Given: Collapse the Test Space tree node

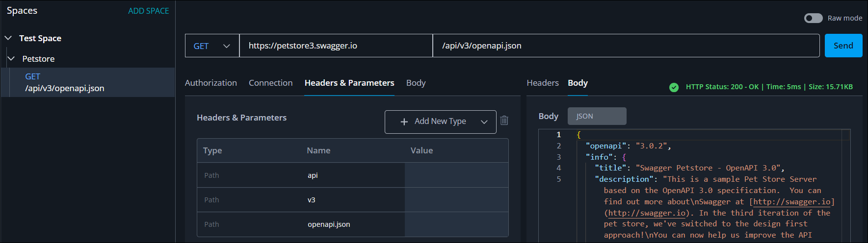Looking at the screenshot, I should click(x=8, y=38).
